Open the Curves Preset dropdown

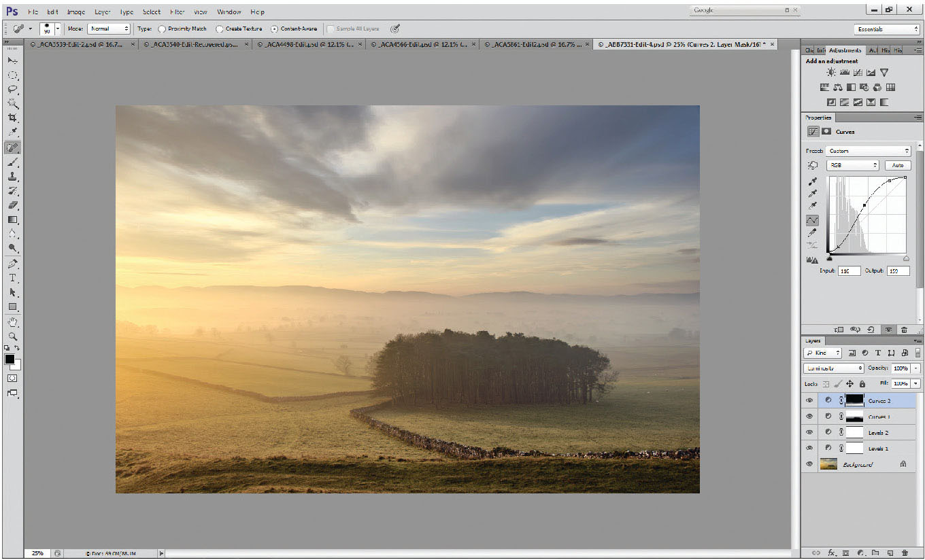tap(869, 151)
